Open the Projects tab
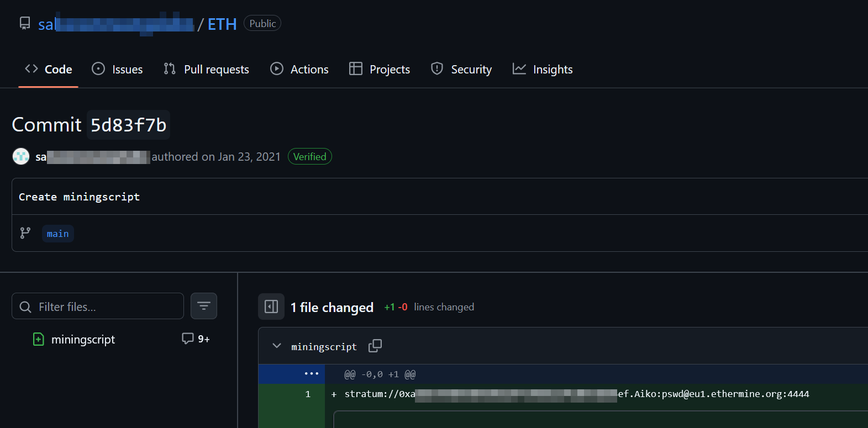This screenshot has width=868, height=428. coord(380,69)
